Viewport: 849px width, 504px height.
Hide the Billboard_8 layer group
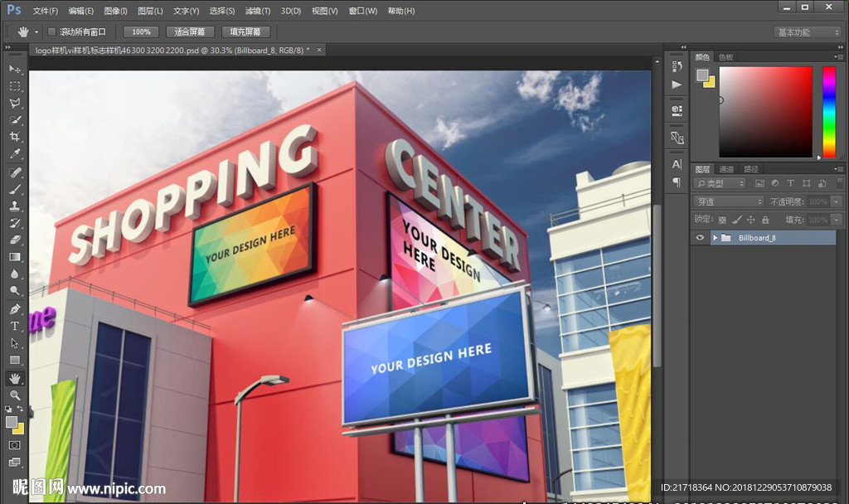700,238
